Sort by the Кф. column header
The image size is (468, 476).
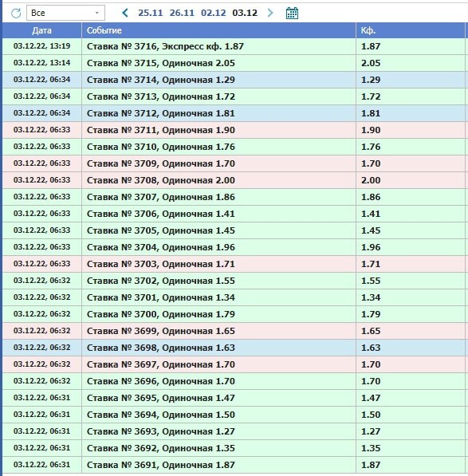(x=410, y=30)
